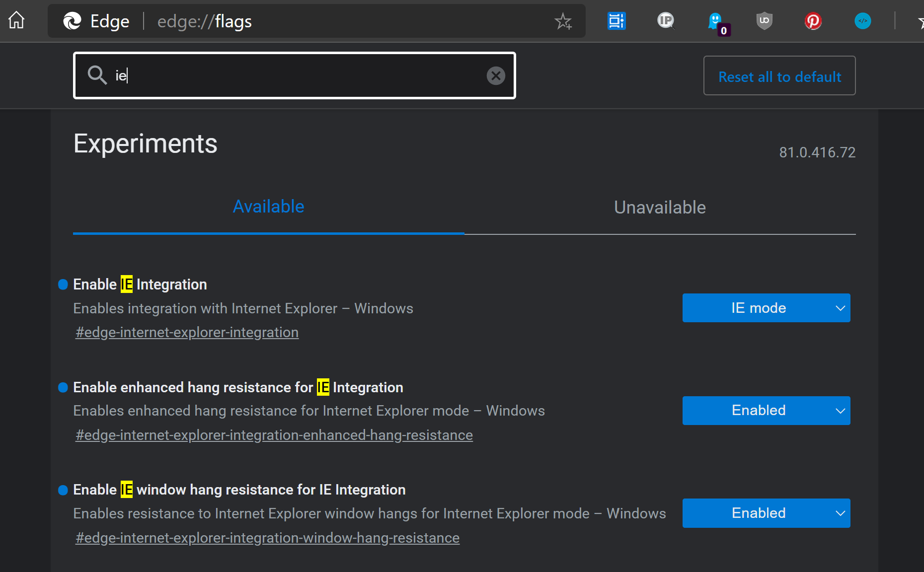
Task: Focus the flags search field
Action: point(294,75)
